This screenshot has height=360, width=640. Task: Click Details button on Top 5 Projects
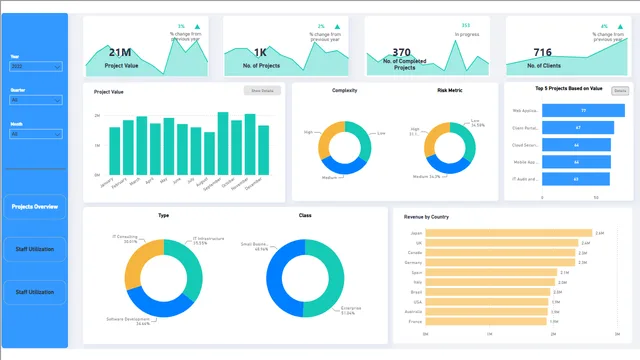[620, 91]
